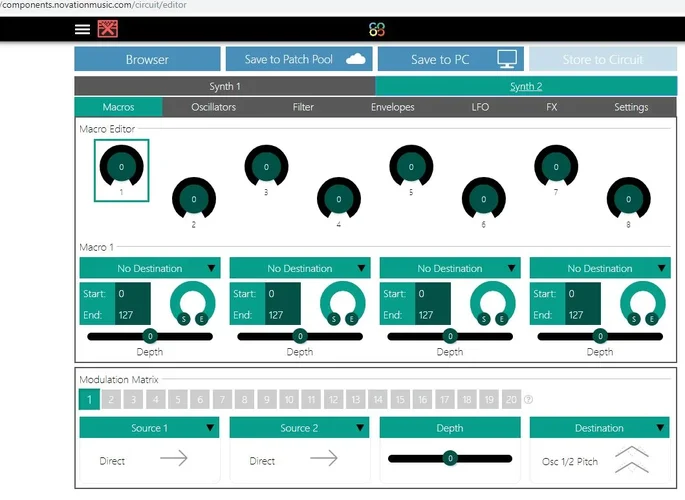The image size is (685, 500).
Task: Click the Osc 1/2 Pitch double chevron icon
Action: (632, 459)
